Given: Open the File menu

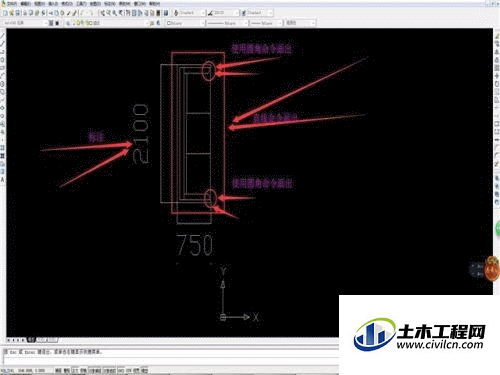Looking at the screenshot, I should click(12, 4).
